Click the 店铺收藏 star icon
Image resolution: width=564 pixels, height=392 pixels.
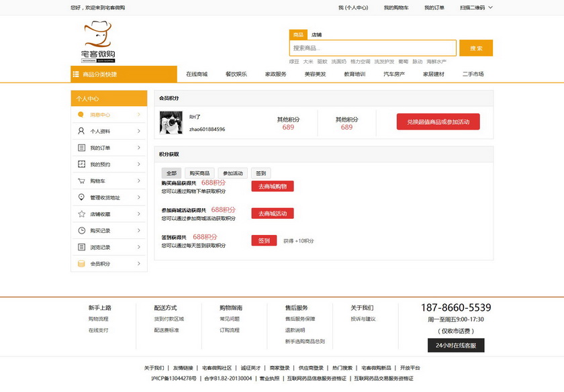click(x=82, y=214)
